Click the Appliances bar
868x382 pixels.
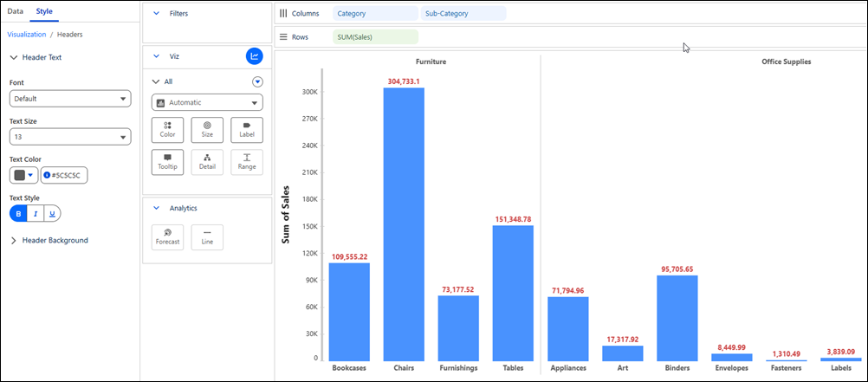(568, 329)
